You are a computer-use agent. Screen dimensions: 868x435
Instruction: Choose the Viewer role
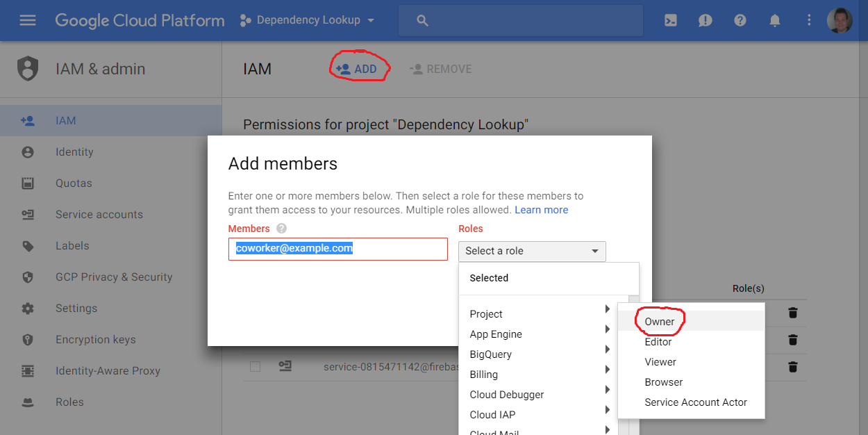tap(691, 362)
